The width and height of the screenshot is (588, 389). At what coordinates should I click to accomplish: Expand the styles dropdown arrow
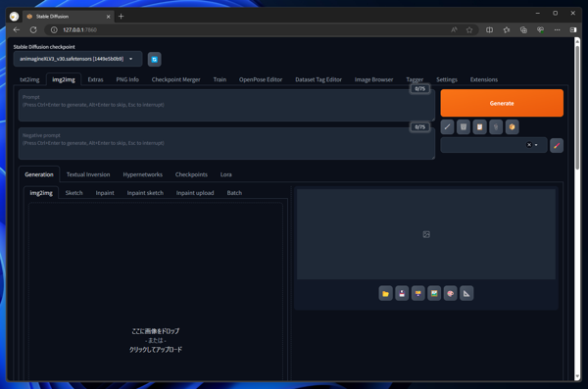click(536, 145)
